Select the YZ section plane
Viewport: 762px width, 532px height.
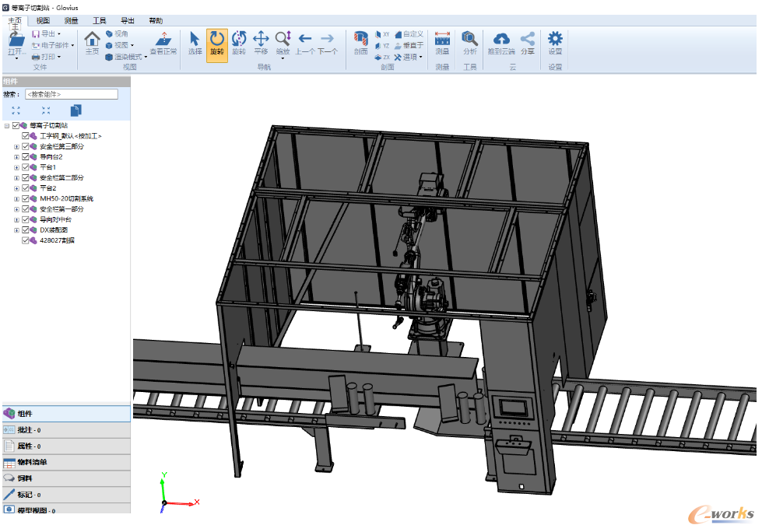tap(382, 46)
